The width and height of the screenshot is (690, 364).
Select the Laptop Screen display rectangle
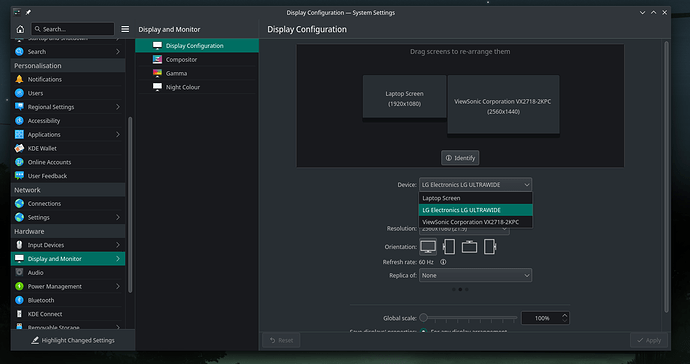click(404, 96)
